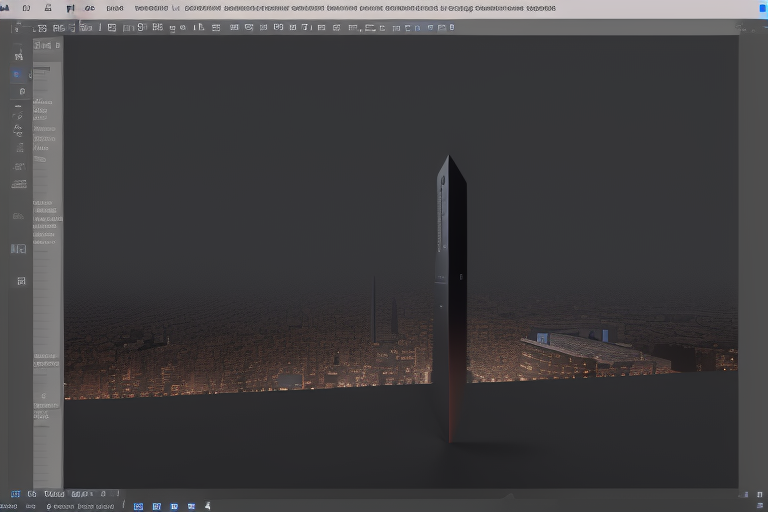Screen dimensions: 768x512
Task: Toggle the fourth blue icon in bottom status bar
Action: [191, 506]
